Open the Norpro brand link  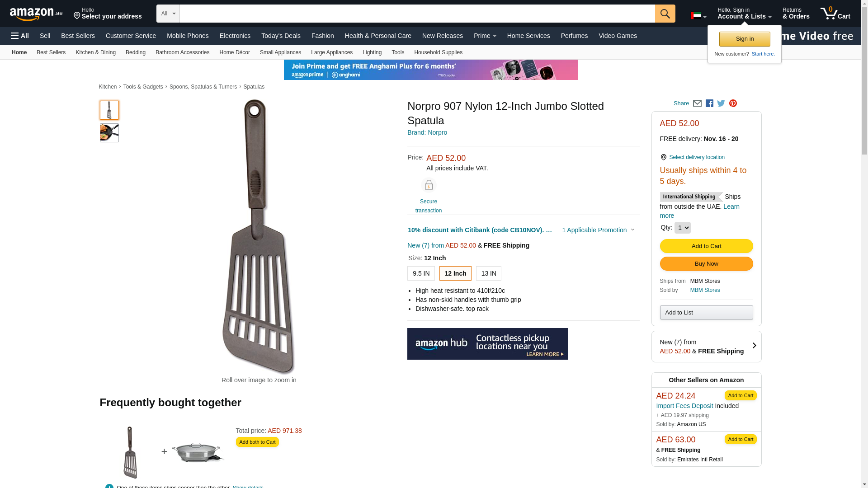tap(427, 132)
